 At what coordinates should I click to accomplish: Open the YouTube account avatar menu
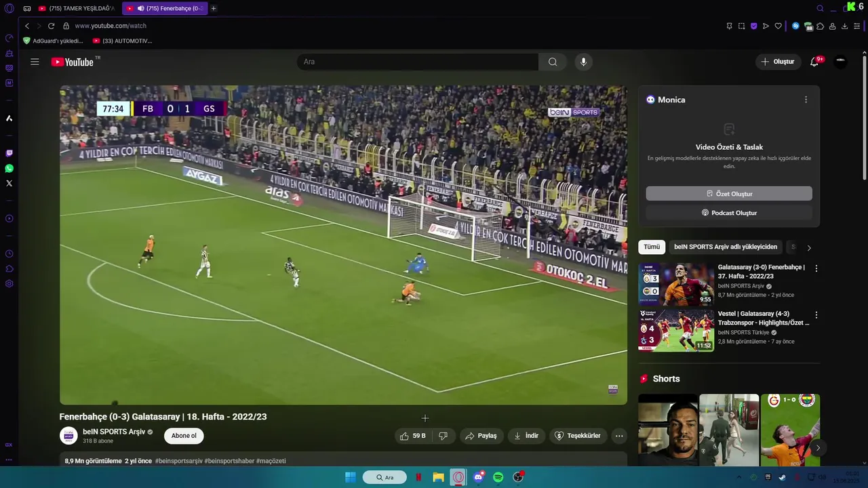841,61
